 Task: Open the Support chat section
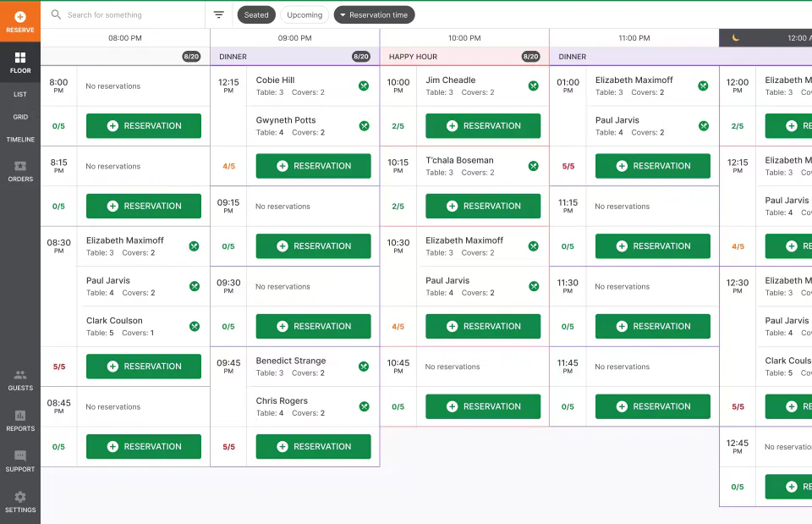[x=20, y=461]
